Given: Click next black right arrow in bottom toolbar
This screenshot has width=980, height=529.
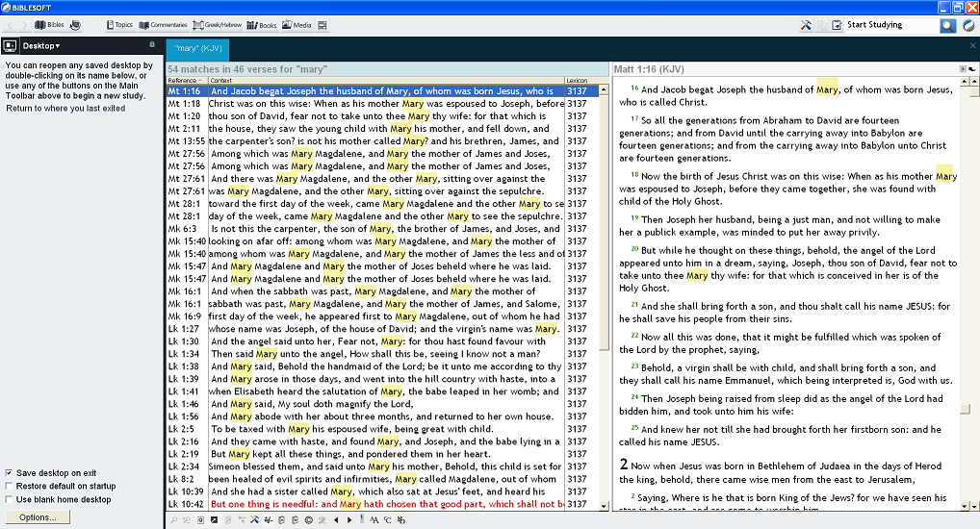Looking at the screenshot, I should (x=349, y=519).
